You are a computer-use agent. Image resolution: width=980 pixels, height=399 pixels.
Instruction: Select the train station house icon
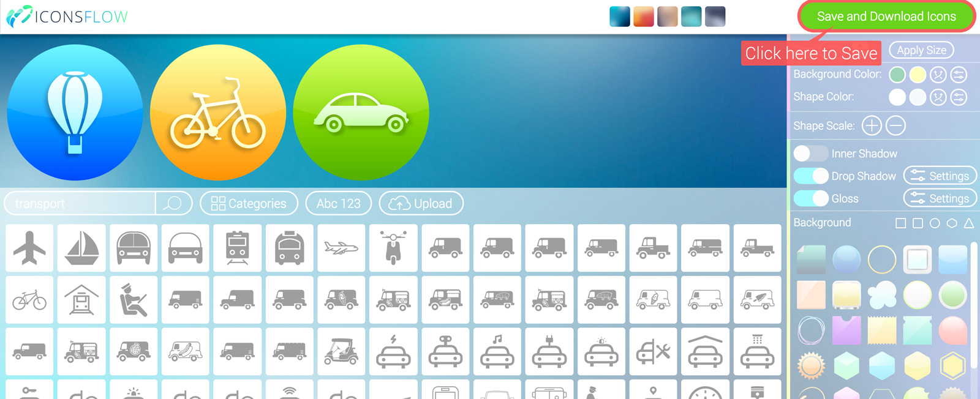81,300
